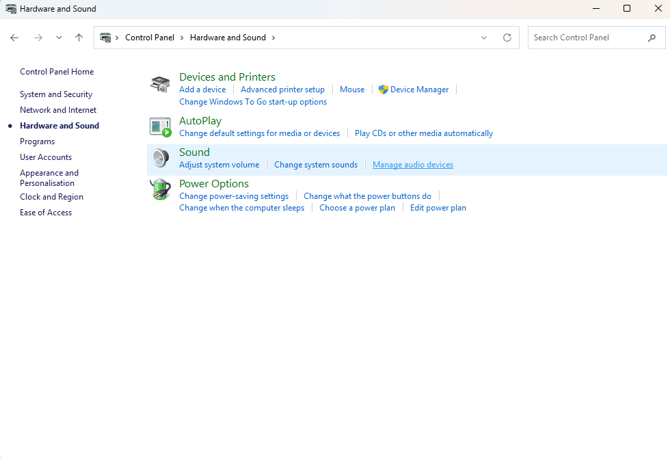Open the recent locations dropdown
Image resolution: width=670 pixels, height=458 pixels.
[59, 38]
